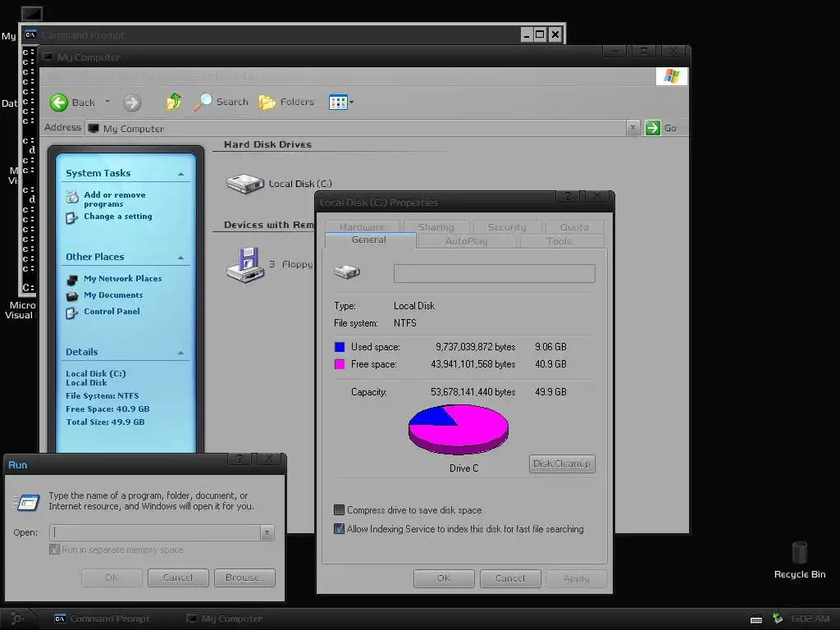Click Cancel in Local Disk Properties
The height and width of the screenshot is (630, 840).
point(510,578)
